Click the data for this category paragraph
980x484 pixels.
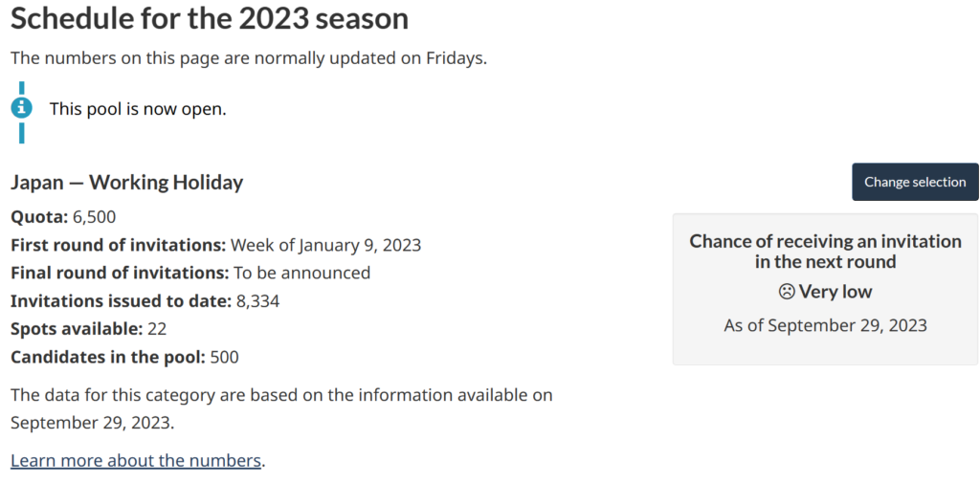coord(281,408)
